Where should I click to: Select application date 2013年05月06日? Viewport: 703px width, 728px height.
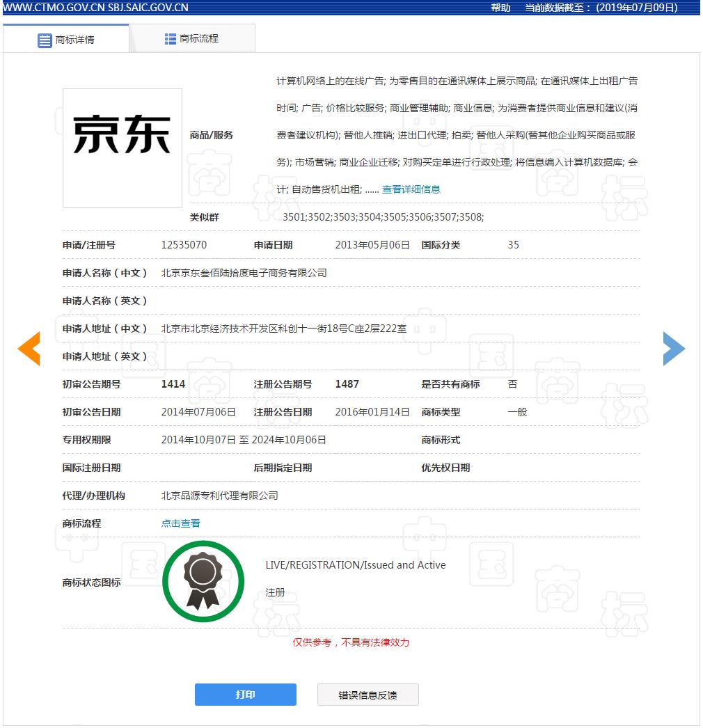372,245
